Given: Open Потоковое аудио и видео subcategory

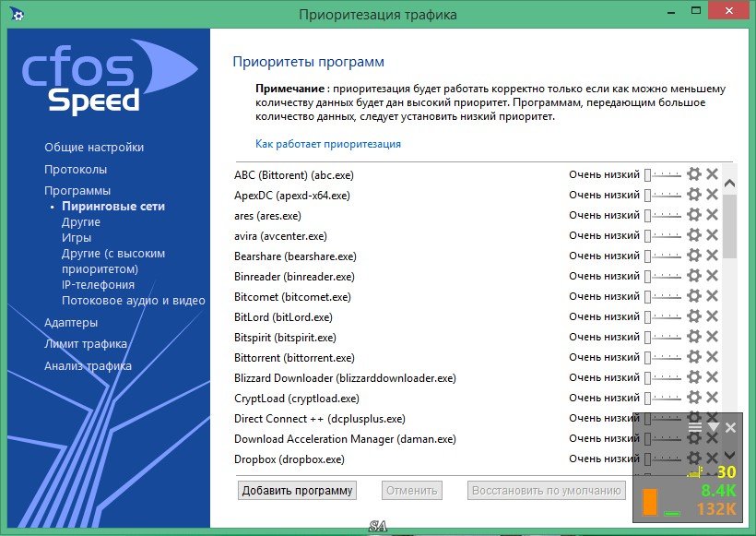Looking at the screenshot, I should click(x=133, y=301).
